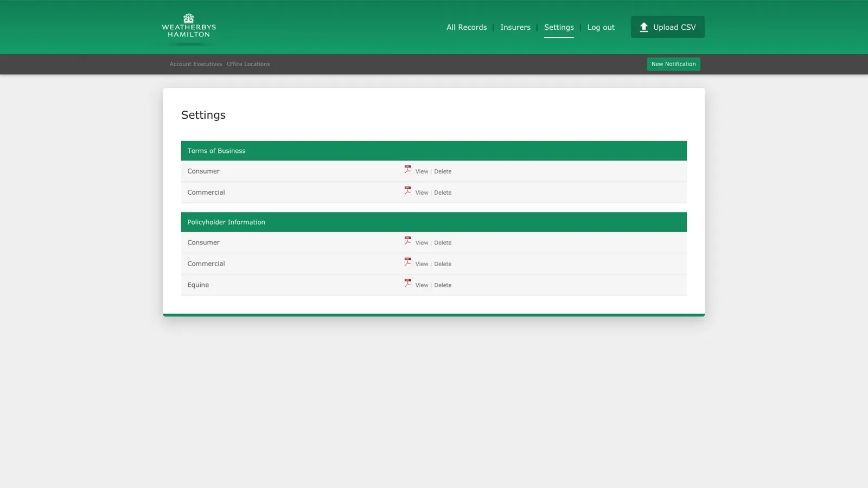This screenshot has width=868, height=488.
Task: View Policyholder Information Consumer document
Action: tap(422, 243)
